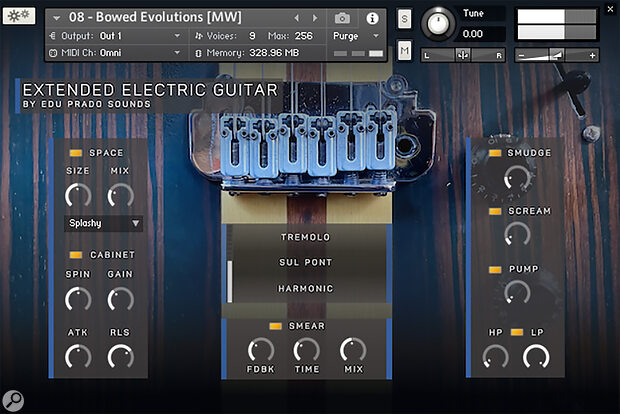Click the pan L-R slider

point(462,55)
